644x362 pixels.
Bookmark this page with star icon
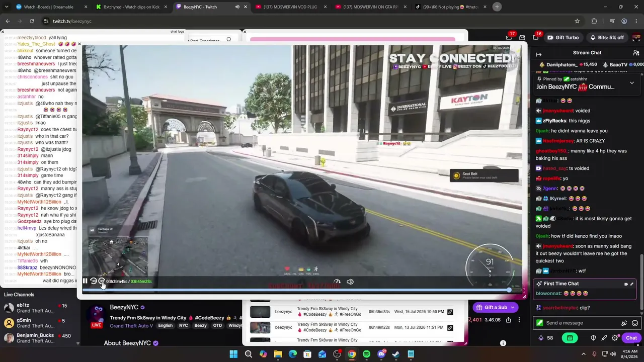click(x=577, y=21)
